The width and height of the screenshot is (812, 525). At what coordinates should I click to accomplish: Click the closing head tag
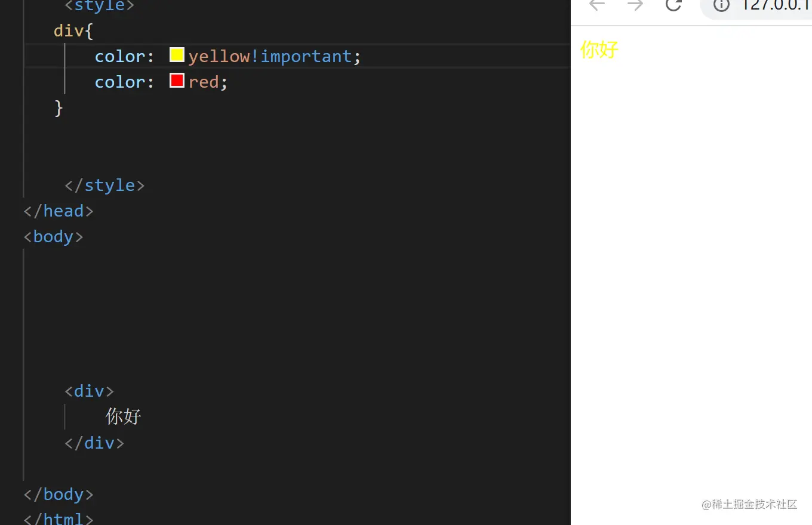click(59, 211)
